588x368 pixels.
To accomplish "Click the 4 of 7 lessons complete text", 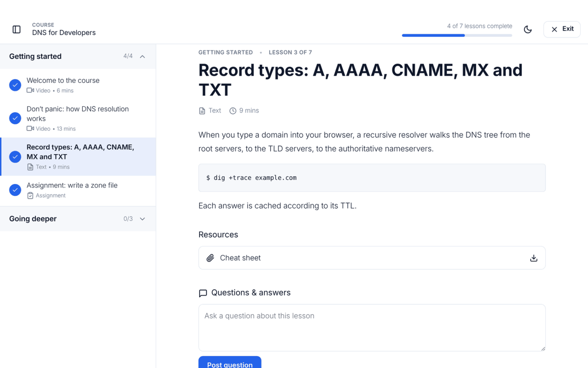I will coord(479,26).
